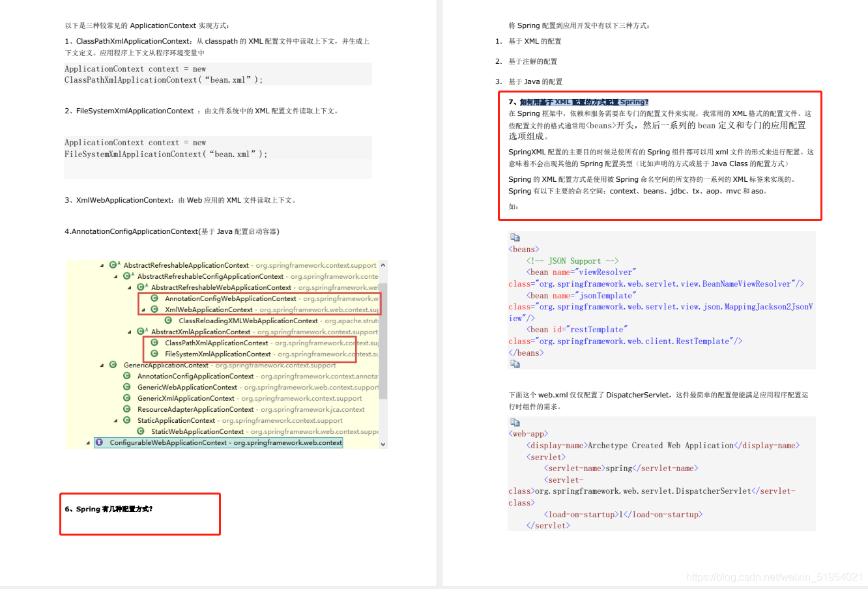Collapse the ConfigurableWebApplicationContext node
868x589 pixels.
point(88,443)
